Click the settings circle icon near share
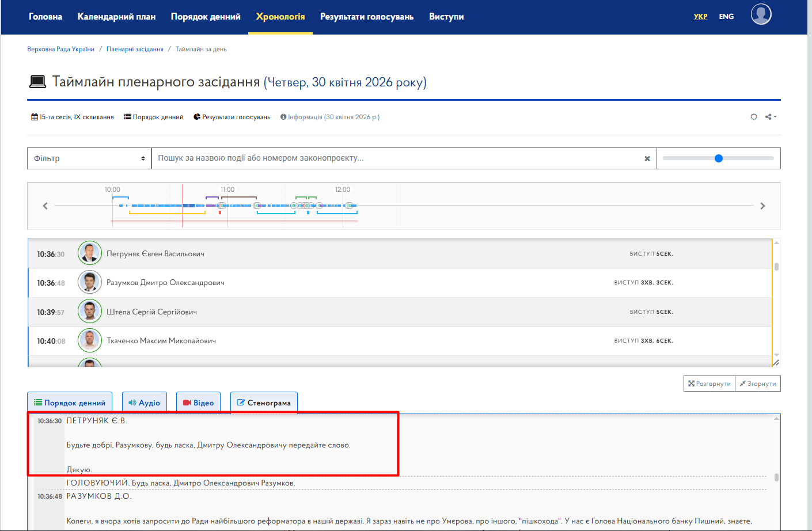 pyautogui.click(x=754, y=117)
